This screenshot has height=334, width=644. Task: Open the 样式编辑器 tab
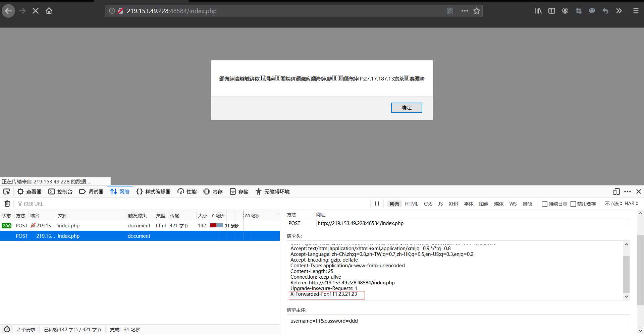tap(154, 191)
